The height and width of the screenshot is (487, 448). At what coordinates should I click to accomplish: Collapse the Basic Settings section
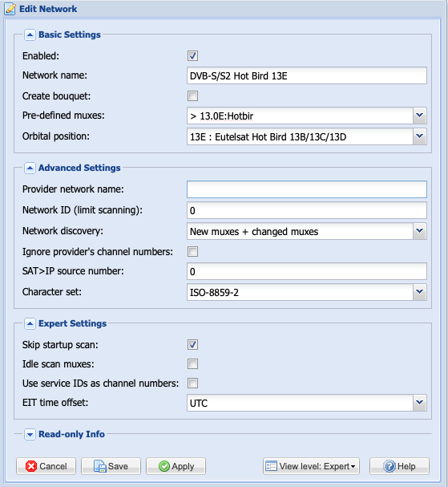(30, 34)
